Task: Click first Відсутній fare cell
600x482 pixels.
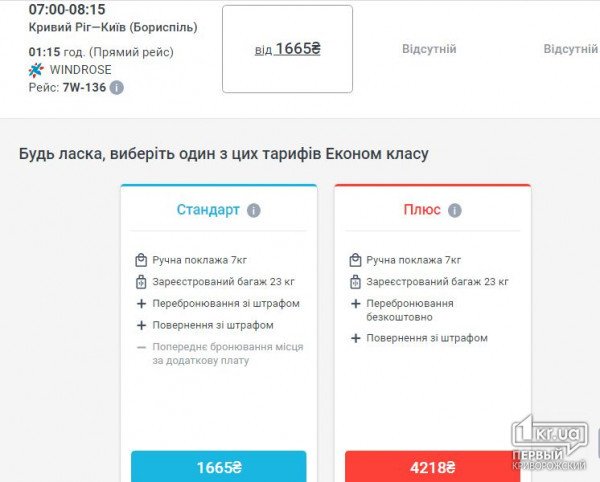Action: coord(429,49)
